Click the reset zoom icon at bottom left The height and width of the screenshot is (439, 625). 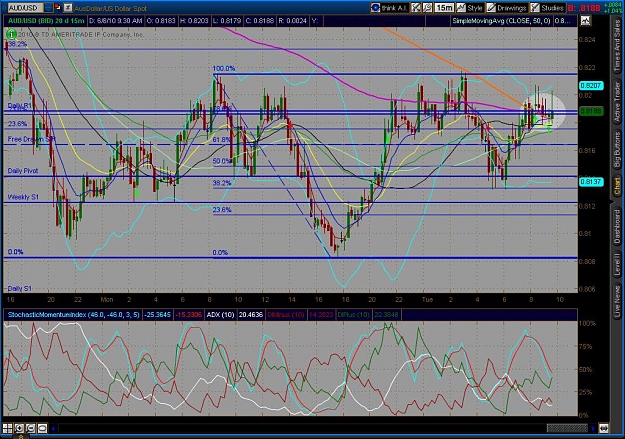tap(42, 429)
